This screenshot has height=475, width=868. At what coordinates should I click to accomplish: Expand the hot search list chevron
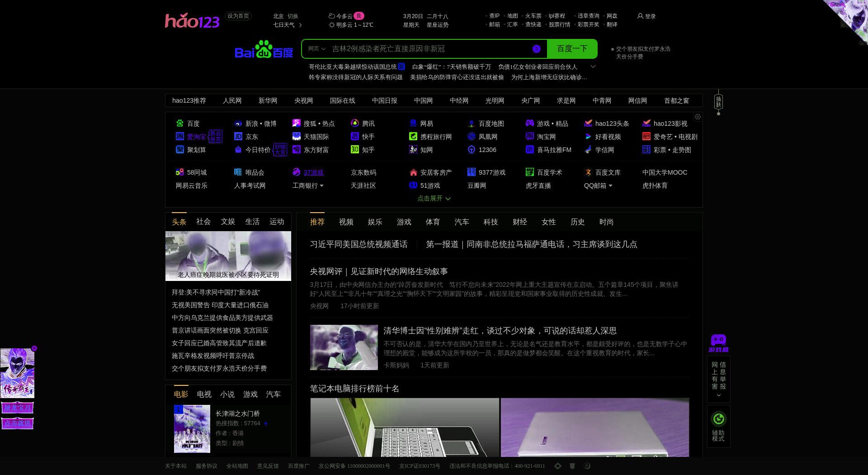pos(593,66)
